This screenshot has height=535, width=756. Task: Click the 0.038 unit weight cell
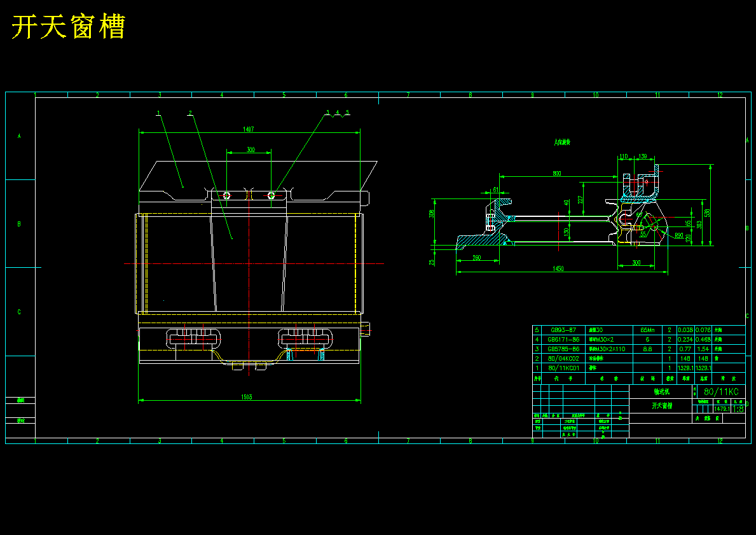[x=685, y=330]
